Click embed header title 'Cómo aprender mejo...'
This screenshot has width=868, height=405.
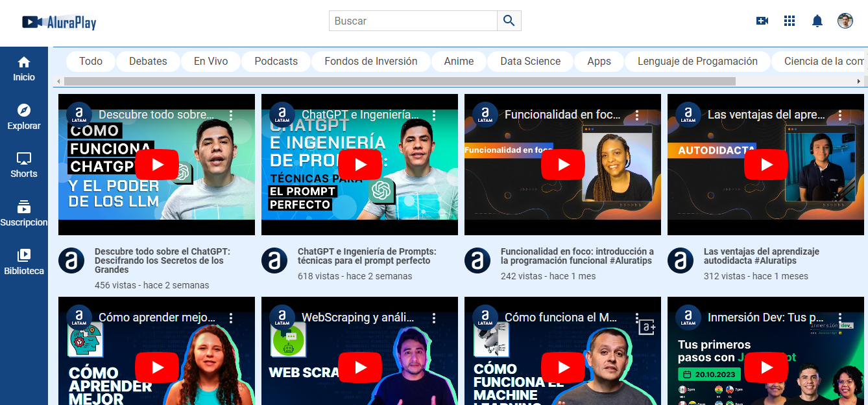pyautogui.click(x=157, y=318)
